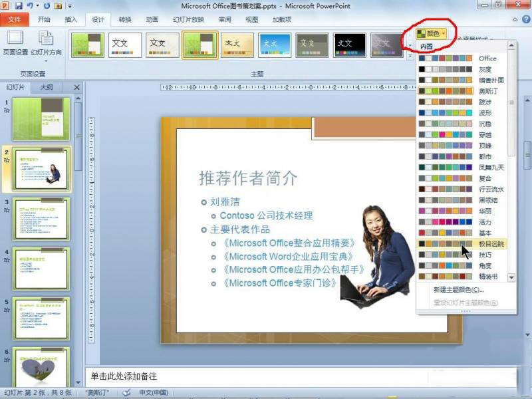
Task: Select the first green theme thumbnail in gallery
Action: point(88,45)
